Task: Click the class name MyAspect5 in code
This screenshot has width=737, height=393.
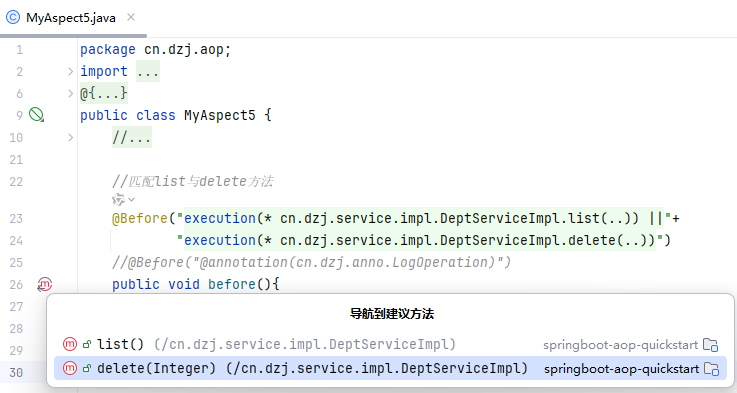Action: 220,115
